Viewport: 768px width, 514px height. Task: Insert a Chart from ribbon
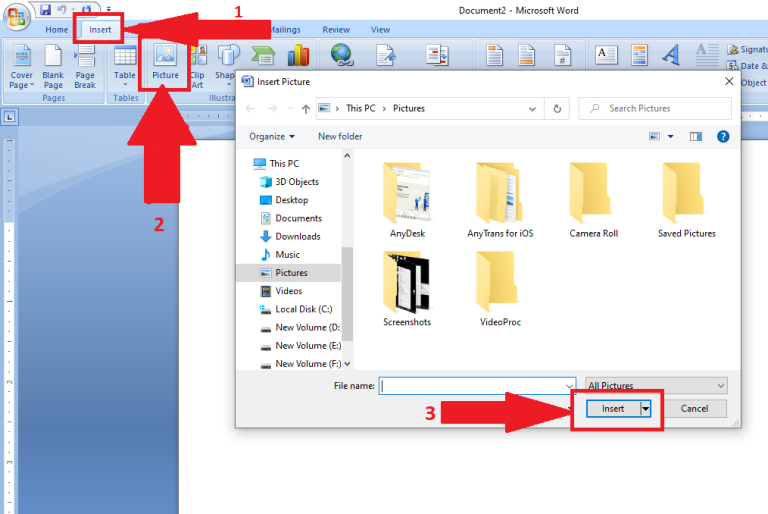point(298,55)
